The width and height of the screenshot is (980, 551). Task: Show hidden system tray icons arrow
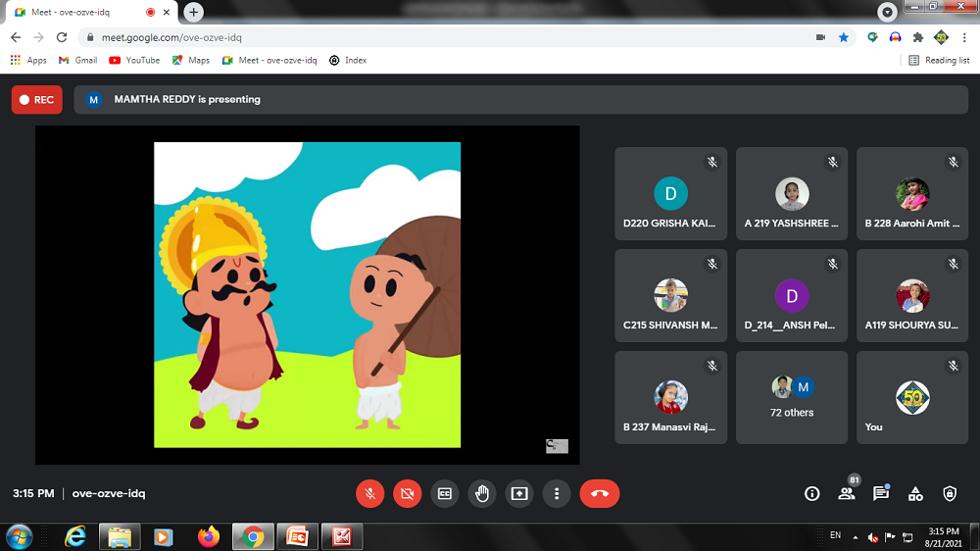click(855, 537)
